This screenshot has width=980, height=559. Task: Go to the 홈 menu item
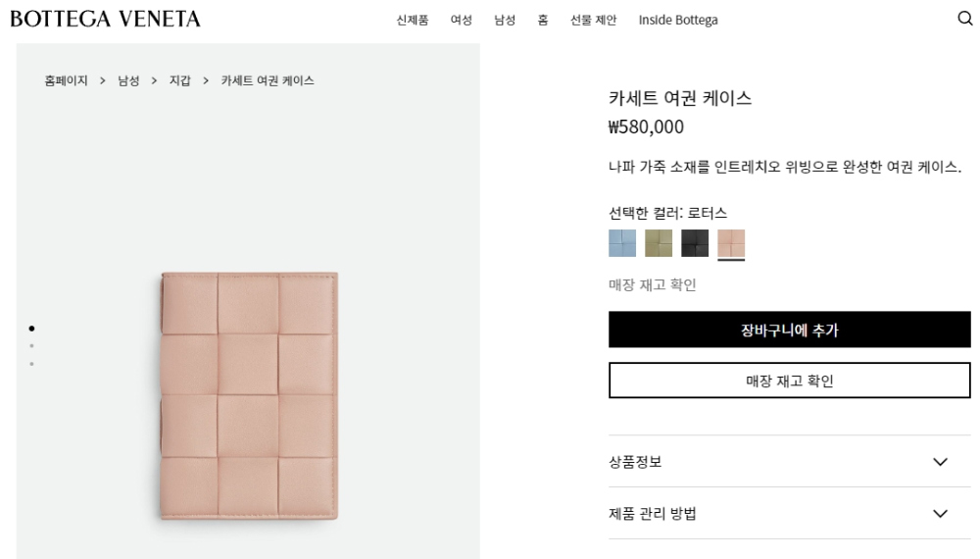[x=542, y=21]
